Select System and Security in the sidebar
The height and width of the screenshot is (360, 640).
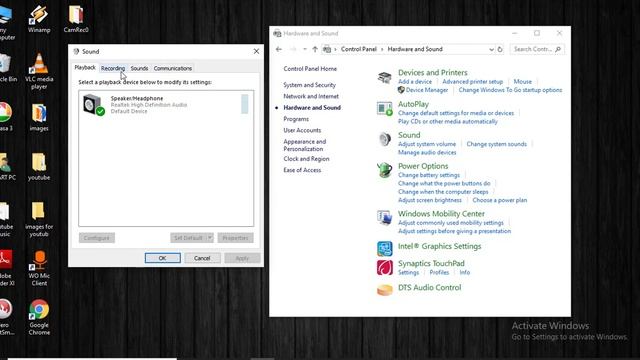click(309, 85)
